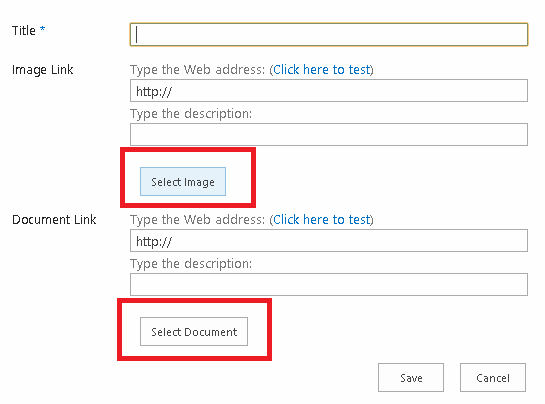545x404 pixels.
Task: Click the Select Image button
Action: point(183,181)
